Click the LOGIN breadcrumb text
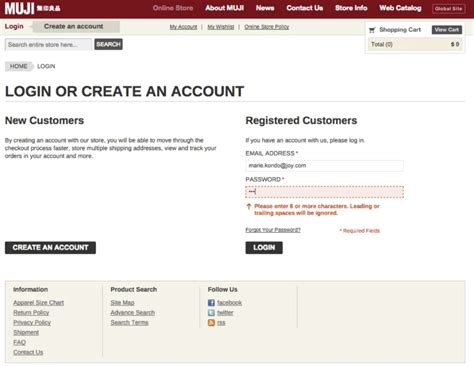Screen dimensions: 474x367 (x=46, y=66)
